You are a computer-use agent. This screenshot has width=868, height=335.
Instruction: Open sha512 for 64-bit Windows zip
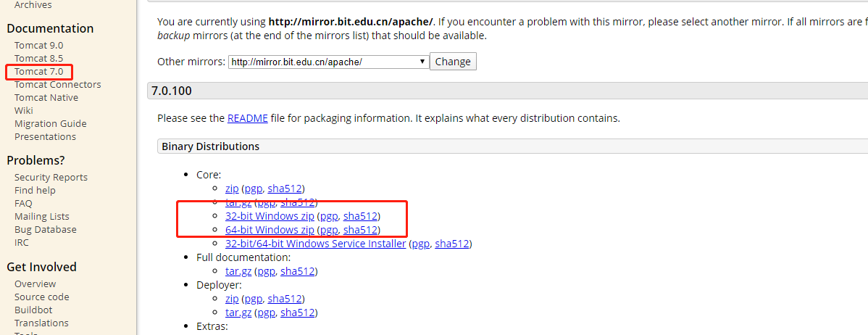(360, 230)
